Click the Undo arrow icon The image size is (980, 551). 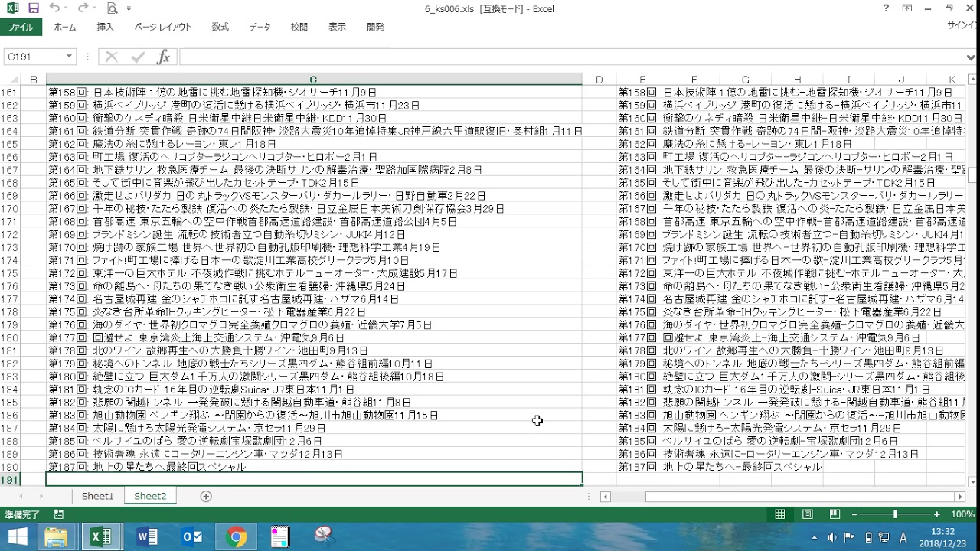click(x=54, y=8)
